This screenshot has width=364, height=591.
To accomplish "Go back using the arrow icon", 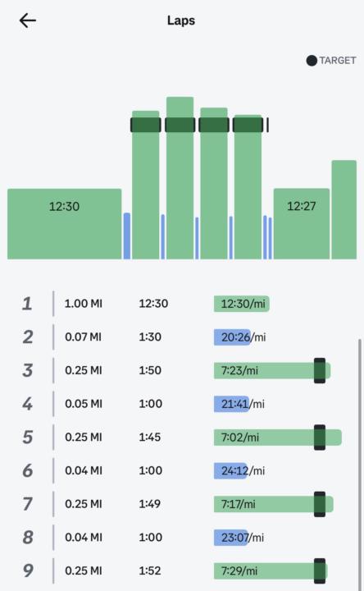I will 28,21.
